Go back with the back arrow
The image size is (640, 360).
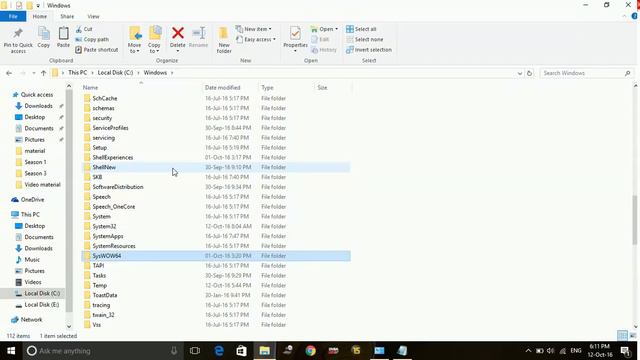coord(9,73)
